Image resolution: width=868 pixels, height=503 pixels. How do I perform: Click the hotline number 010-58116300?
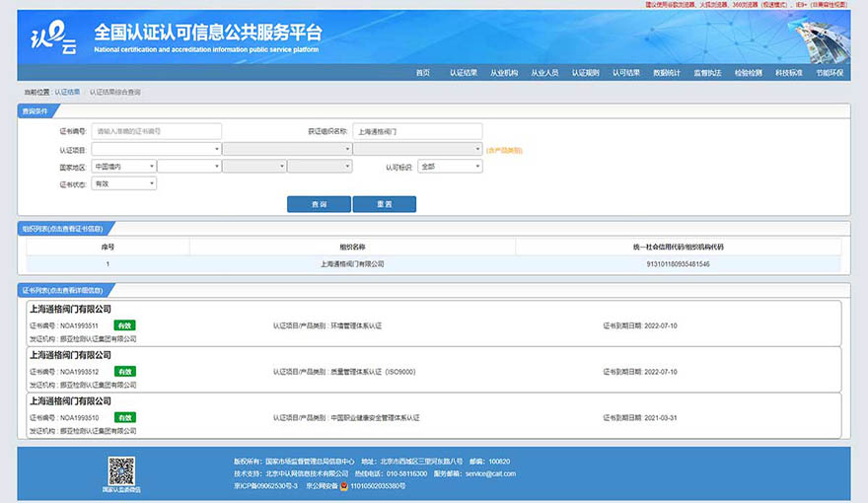[406, 473]
